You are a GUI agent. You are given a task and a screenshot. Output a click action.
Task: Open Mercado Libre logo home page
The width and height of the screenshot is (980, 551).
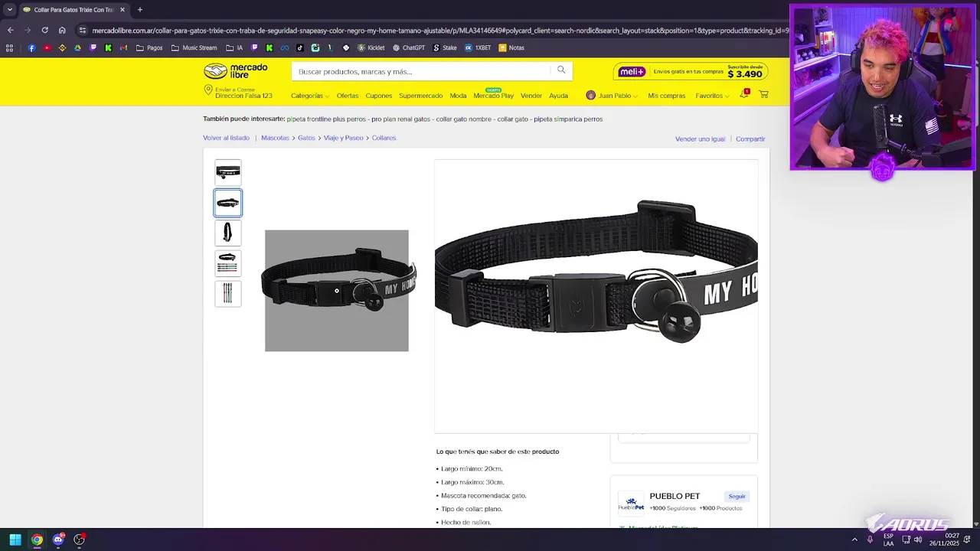point(236,71)
